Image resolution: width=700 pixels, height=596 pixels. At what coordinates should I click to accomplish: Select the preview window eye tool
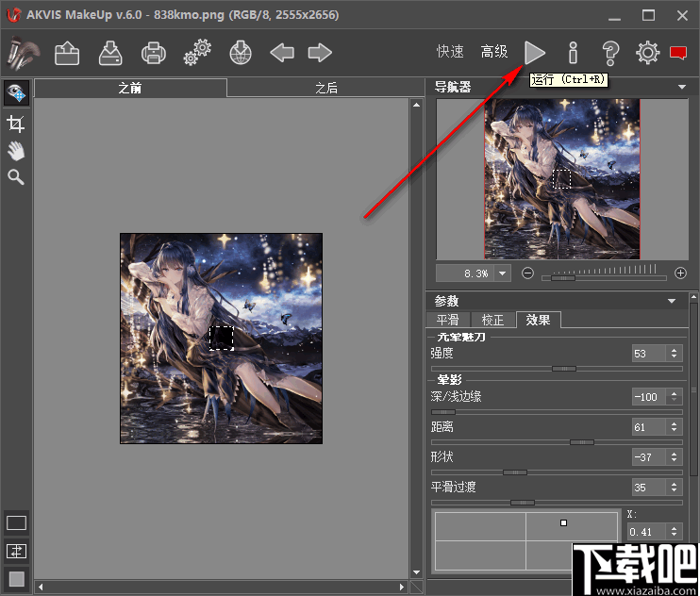(17, 92)
